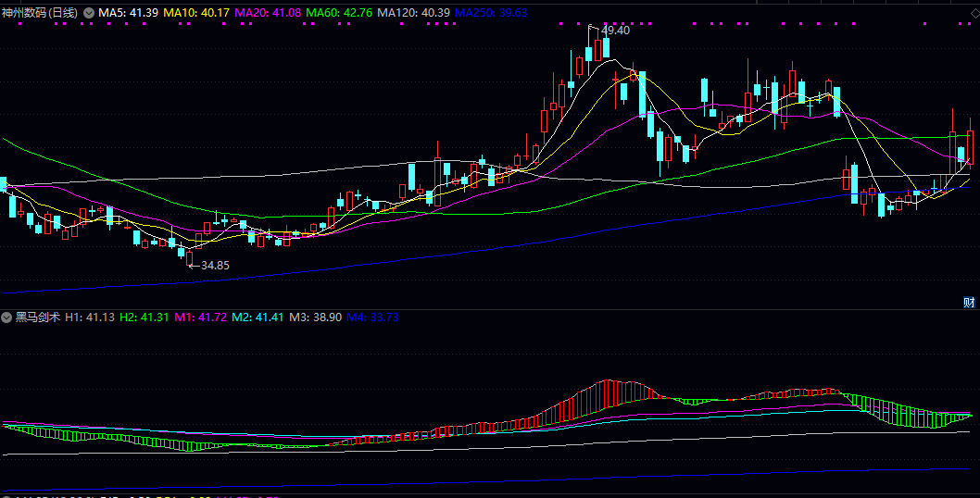This screenshot has height=498, width=980.
Task: Select the H1 value in indicator panel
Action: coord(90,317)
